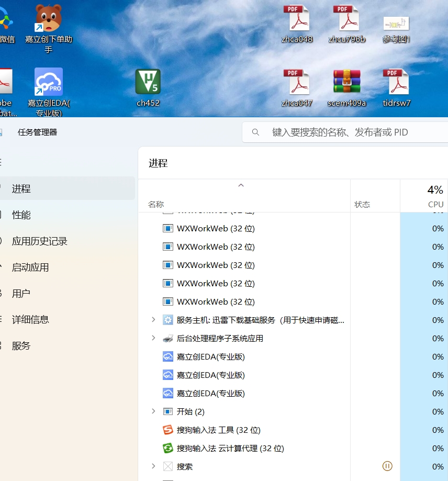This screenshot has width=448, height=481.
Task: Select the 搜狗输入法 工具 (32 位) process
Action: pyautogui.click(x=218, y=430)
